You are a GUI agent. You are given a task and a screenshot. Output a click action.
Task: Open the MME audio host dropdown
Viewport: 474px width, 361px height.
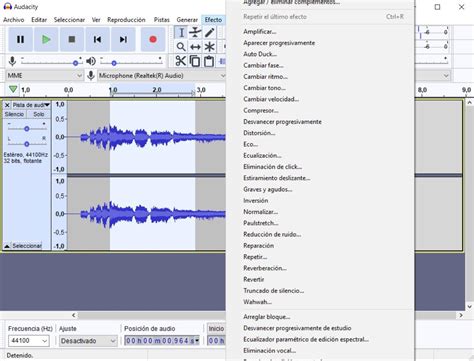tap(44, 76)
